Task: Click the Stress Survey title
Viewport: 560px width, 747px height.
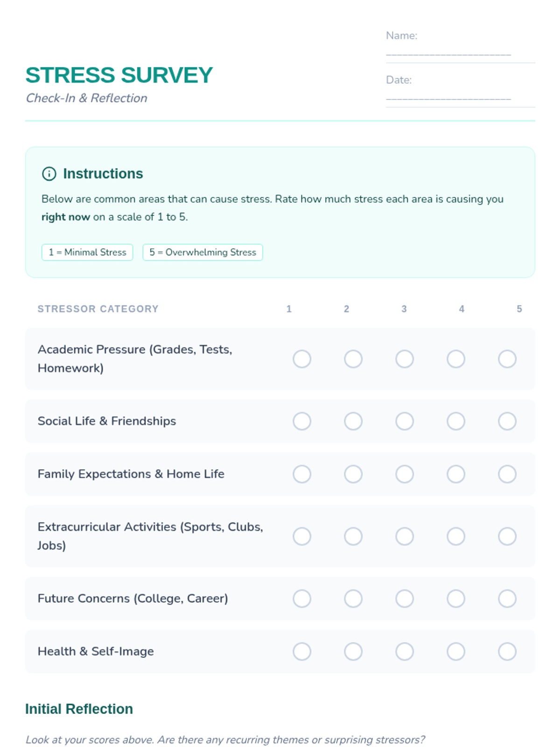Action: 119,75
